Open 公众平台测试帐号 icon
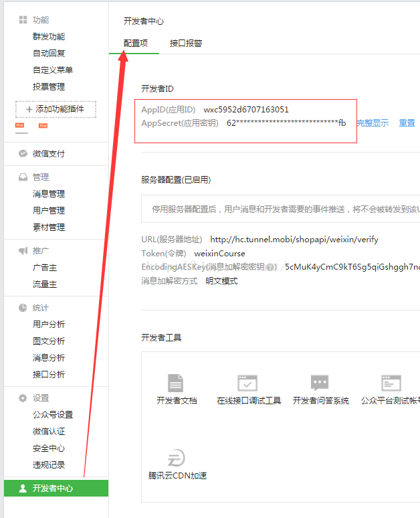The height and width of the screenshot is (518, 420). click(x=391, y=383)
